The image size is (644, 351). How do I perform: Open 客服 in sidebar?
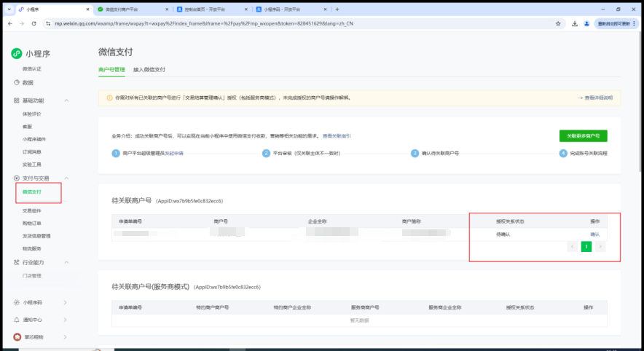tap(27, 127)
